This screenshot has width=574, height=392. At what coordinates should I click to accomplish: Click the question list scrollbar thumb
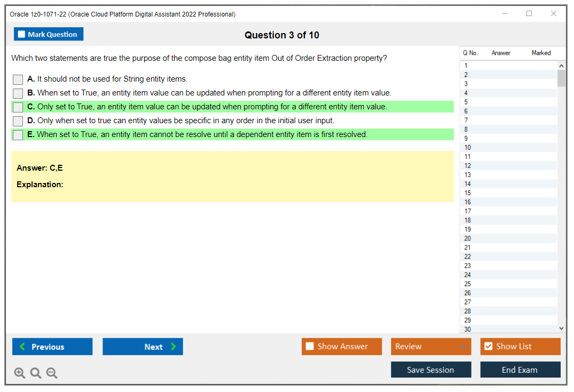point(561,78)
